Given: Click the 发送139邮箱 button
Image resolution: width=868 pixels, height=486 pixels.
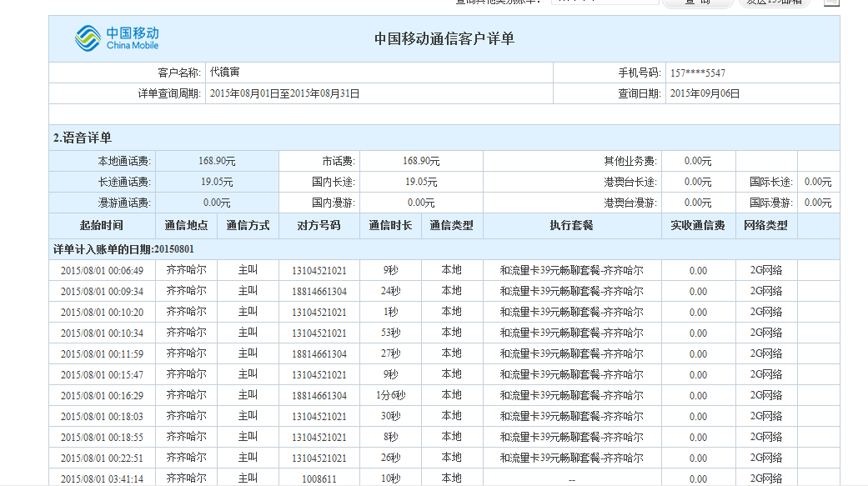Looking at the screenshot, I should coord(774,3).
